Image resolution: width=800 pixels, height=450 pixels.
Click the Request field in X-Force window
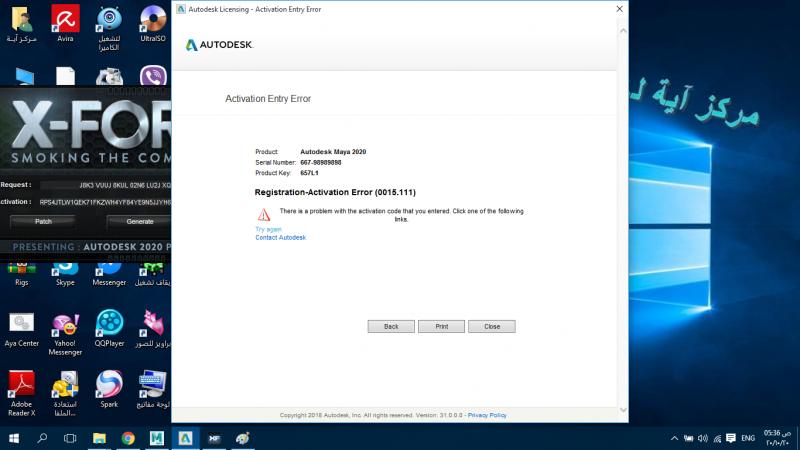[106, 185]
